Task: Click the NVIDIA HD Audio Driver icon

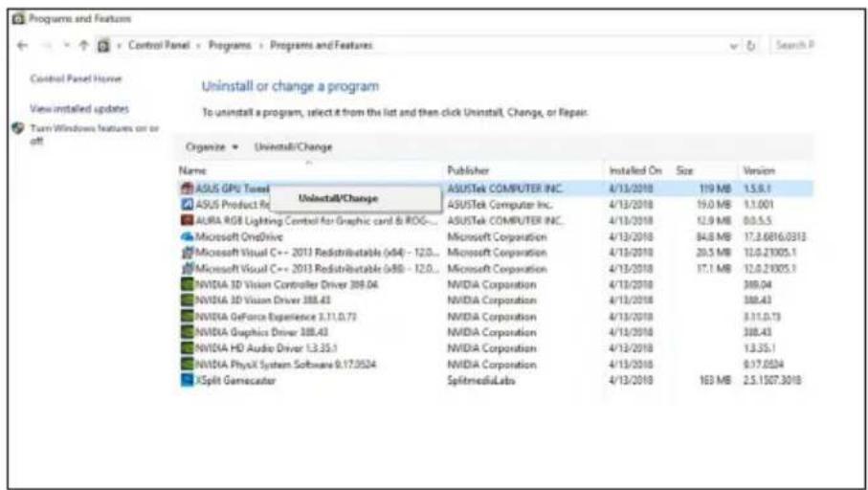Action: coord(188,348)
